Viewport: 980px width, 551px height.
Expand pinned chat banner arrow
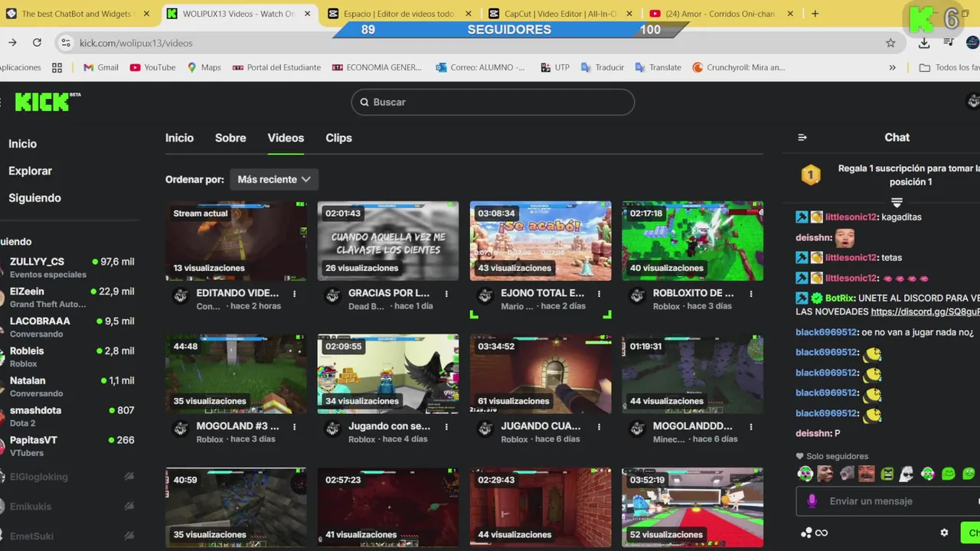pyautogui.click(x=897, y=203)
